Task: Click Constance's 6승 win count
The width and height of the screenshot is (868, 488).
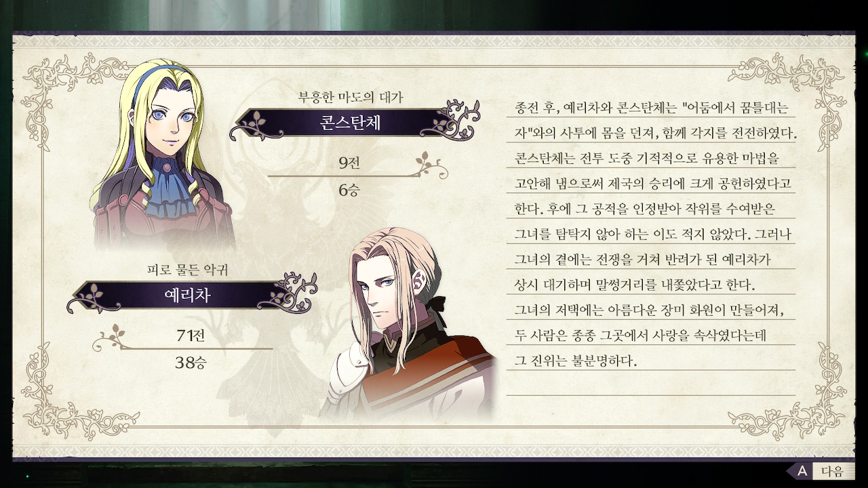Action: [x=349, y=190]
